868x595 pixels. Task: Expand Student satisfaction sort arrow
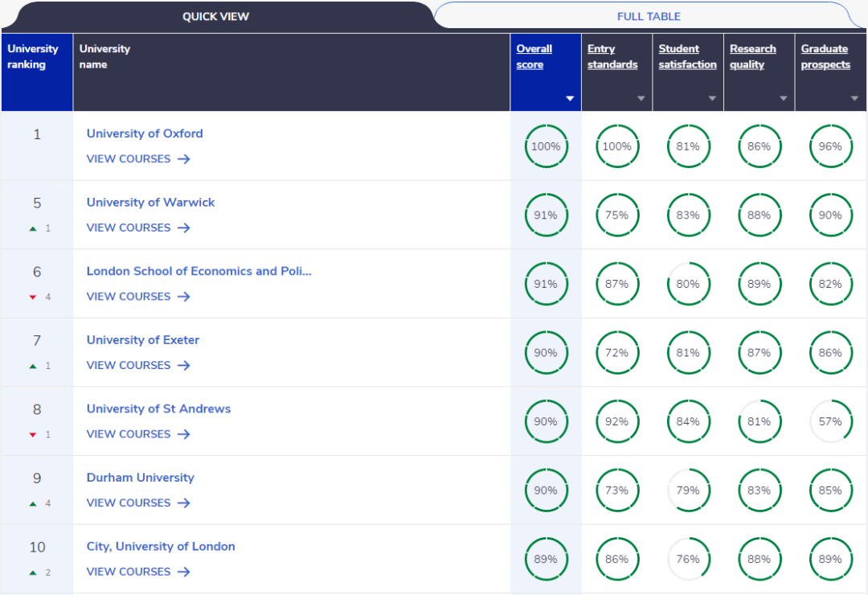click(712, 99)
